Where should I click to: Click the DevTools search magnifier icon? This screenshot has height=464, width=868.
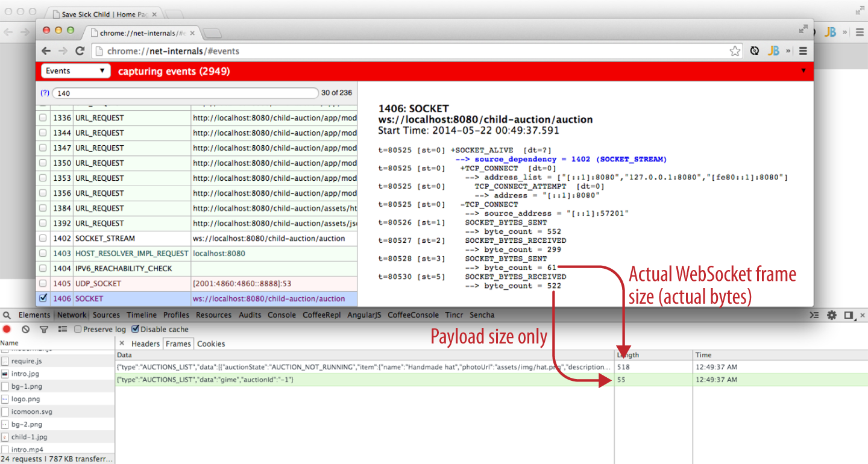[7, 315]
